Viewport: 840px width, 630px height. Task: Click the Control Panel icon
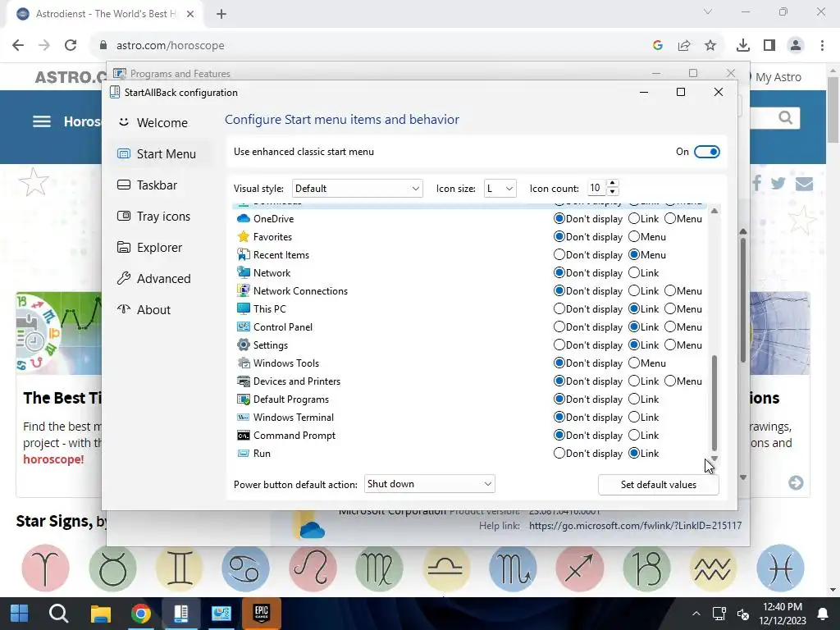click(x=243, y=326)
